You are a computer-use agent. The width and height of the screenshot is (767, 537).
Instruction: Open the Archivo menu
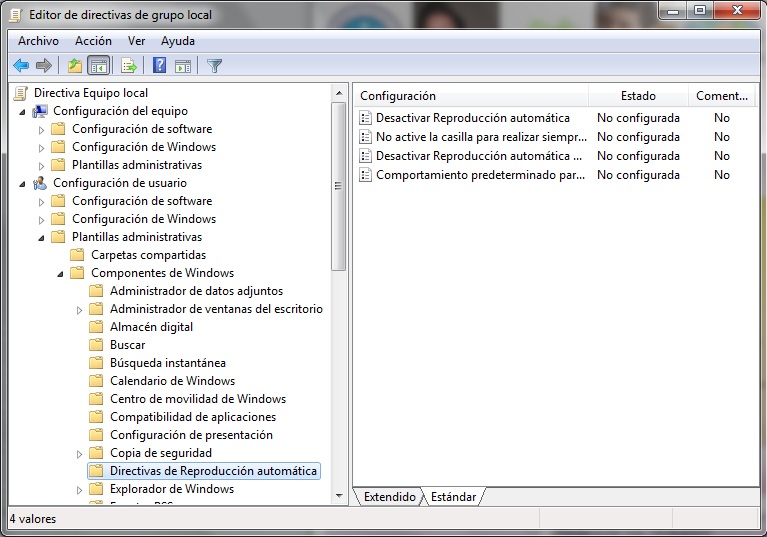point(38,41)
